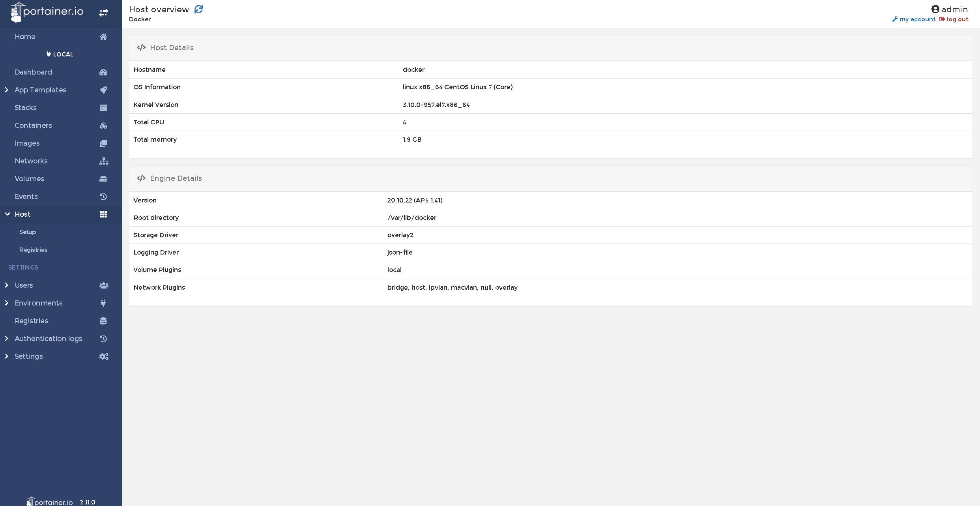The width and height of the screenshot is (980, 506).
Task: Click the Events history icon
Action: coord(103,197)
